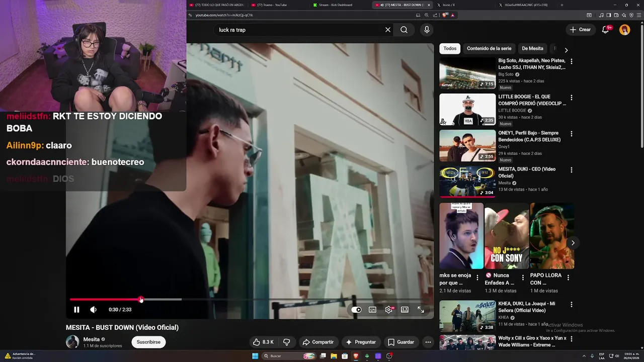Open OBS Studio icon in taskbar
The image size is (644, 362).
pyautogui.click(x=389, y=356)
